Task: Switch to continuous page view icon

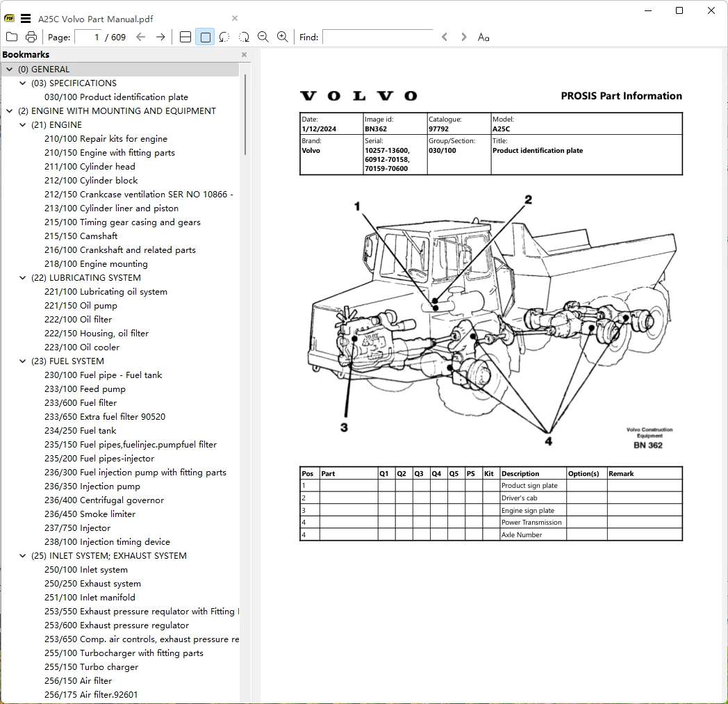Action: 185,37
